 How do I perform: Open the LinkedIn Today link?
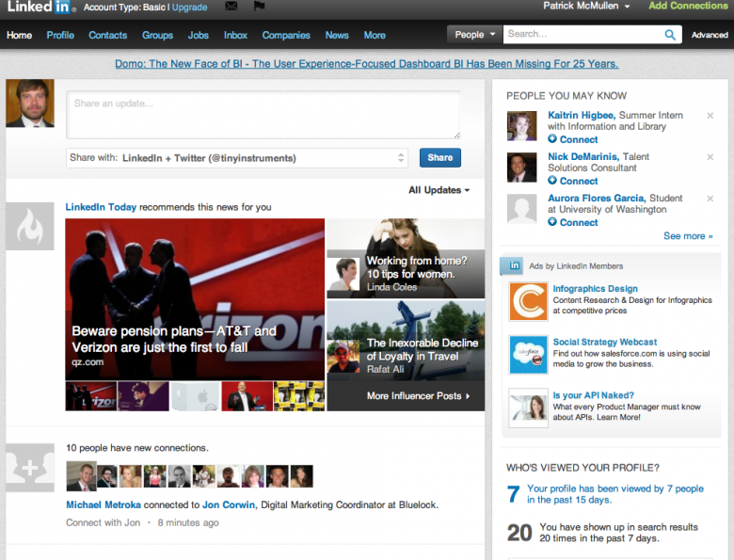tap(101, 207)
